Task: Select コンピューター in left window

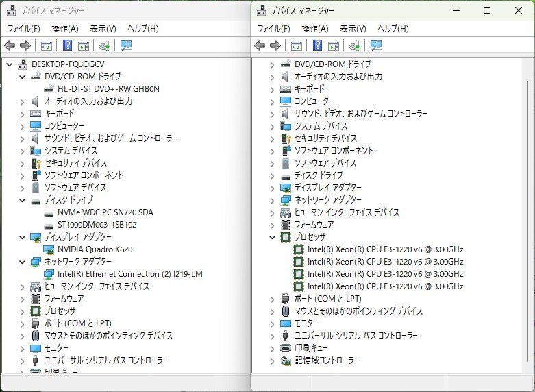Action: [x=64, y=126]
